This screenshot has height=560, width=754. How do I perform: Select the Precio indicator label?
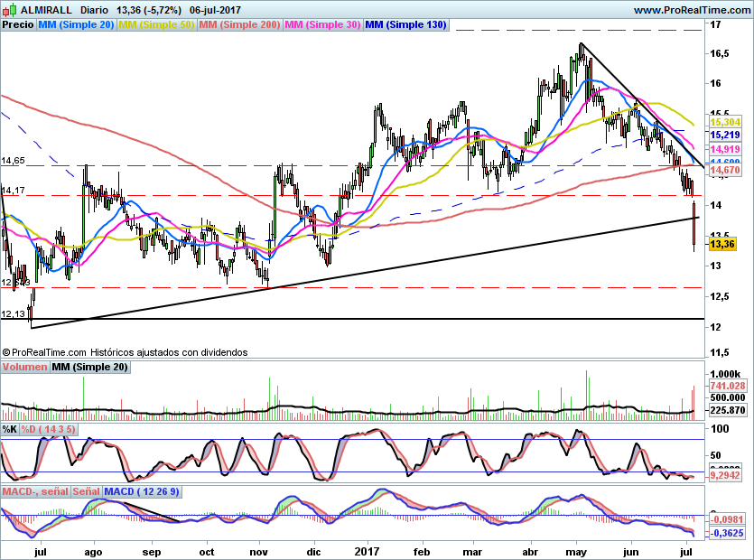(18, 25)
